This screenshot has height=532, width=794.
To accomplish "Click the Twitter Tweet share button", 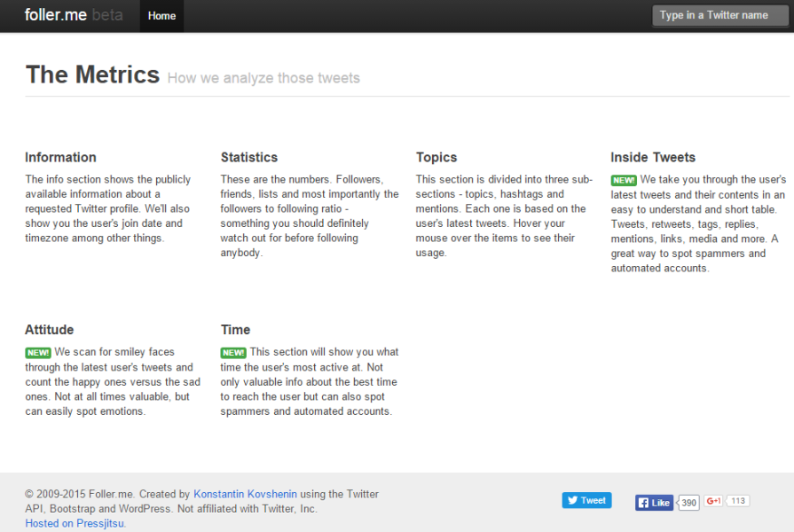I will 586,501.
